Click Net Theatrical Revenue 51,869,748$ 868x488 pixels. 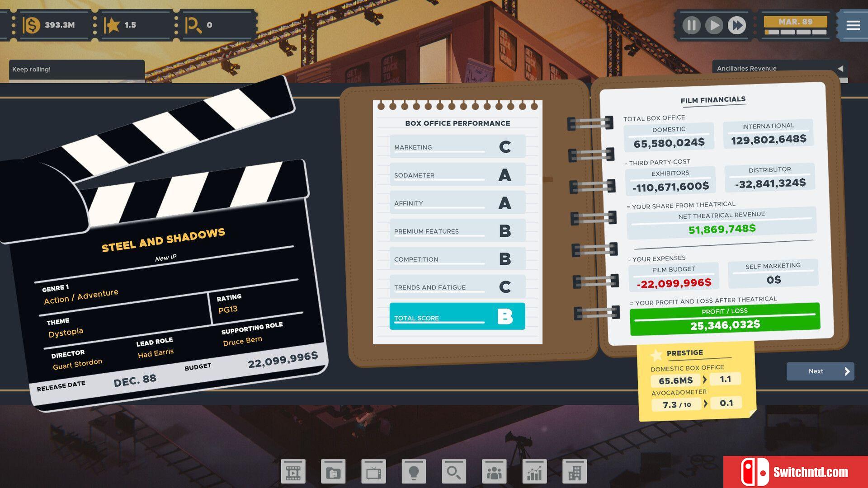pos(722,229)
